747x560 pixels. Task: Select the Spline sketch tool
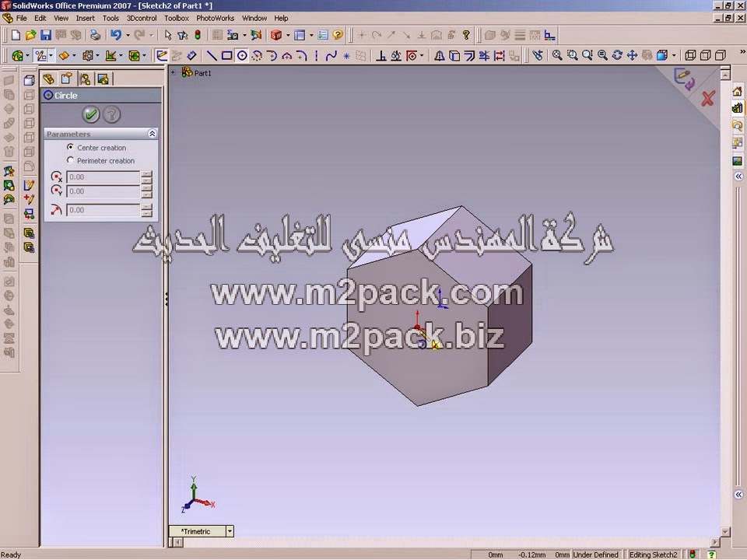(x=331, y=56)
